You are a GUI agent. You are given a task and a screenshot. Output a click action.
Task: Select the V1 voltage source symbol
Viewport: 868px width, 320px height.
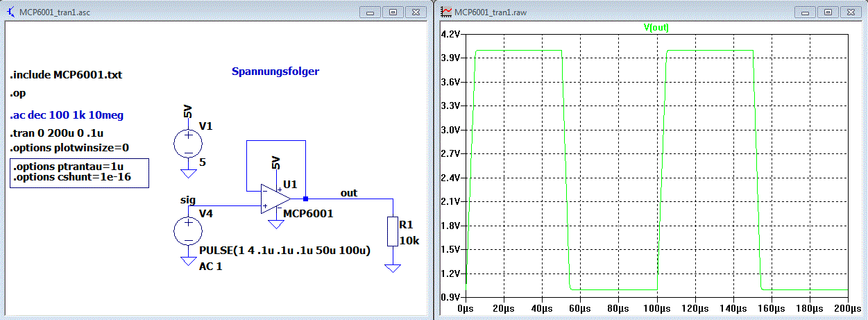tap(187, 143)
